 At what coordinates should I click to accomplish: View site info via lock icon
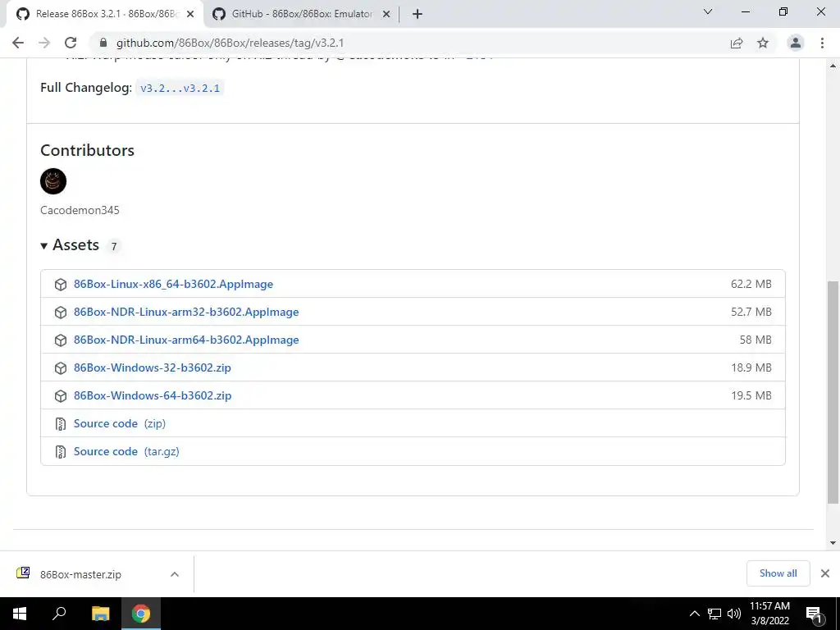pyautogui.click(x=103, y=43)
